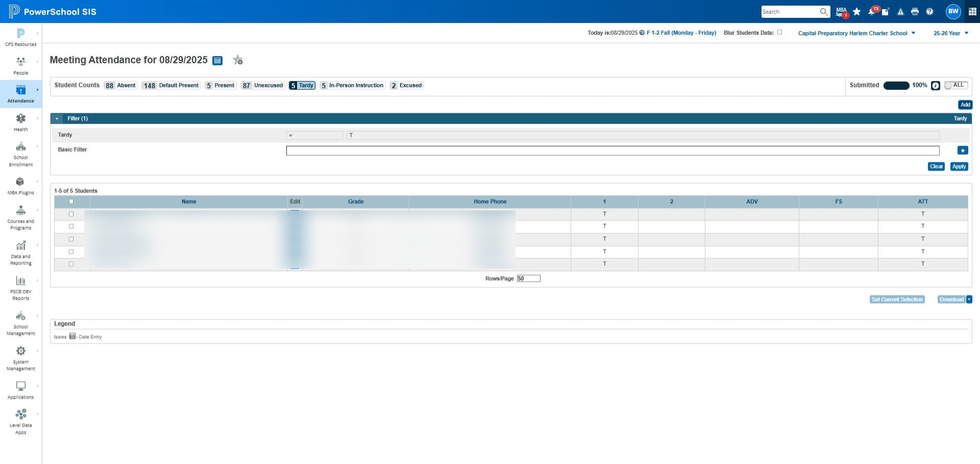
Task: Click into the Basic Filter text field
Action: pos(612,150)
